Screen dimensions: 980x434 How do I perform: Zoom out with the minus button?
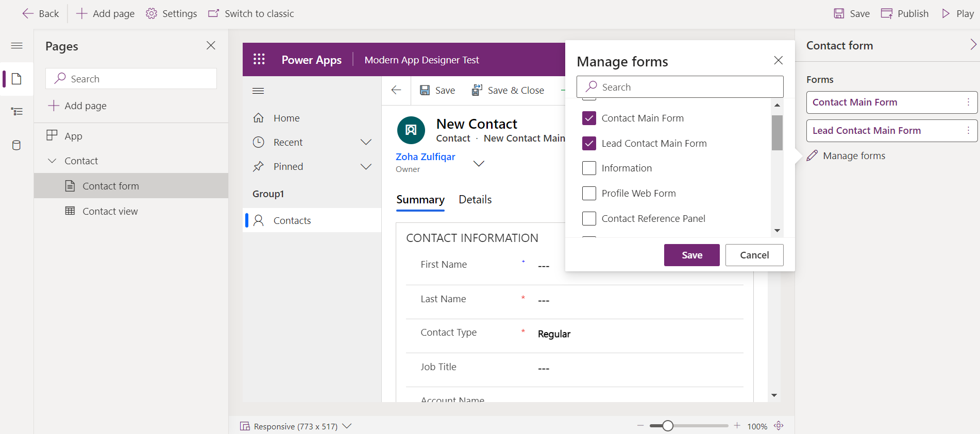[x=640, y=426]
